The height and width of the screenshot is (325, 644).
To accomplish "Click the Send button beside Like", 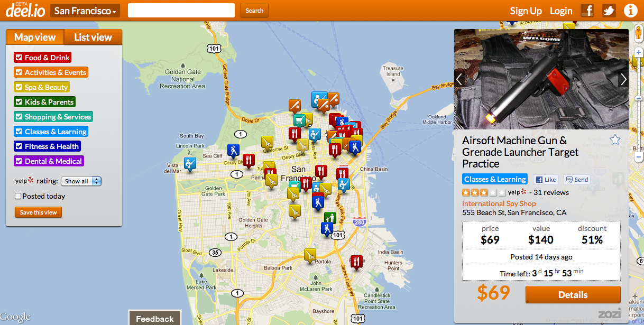I will [x=577, y=180].
